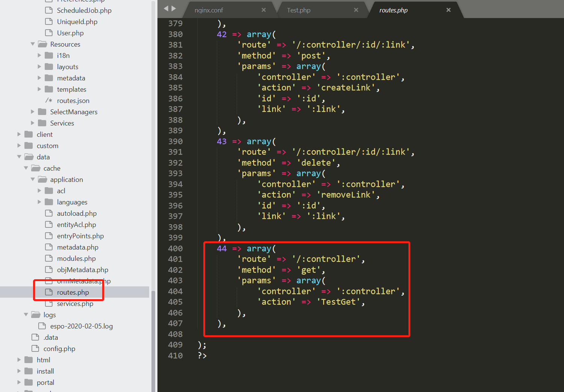Switch to the nginx.conf tab
This screenshot has height=392, width=564.
coord(209,10)
